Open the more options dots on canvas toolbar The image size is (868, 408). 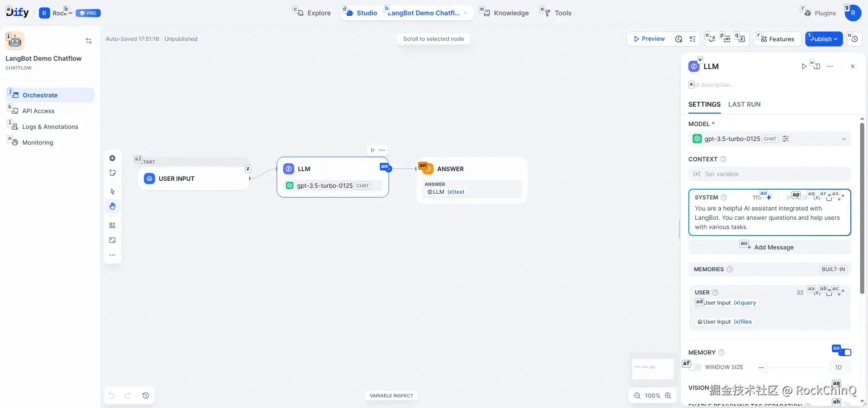coord(112,255)
